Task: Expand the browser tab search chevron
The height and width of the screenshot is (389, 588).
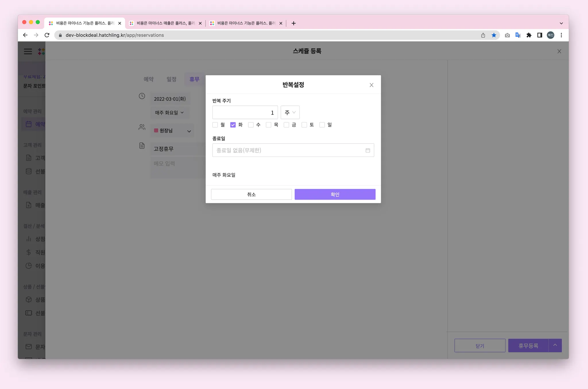Action: (561, 23)
